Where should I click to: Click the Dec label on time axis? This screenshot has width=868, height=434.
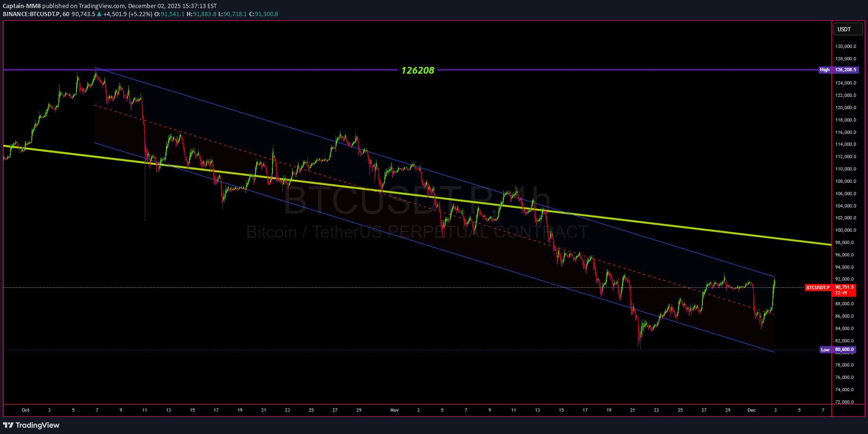click(751, 410)
